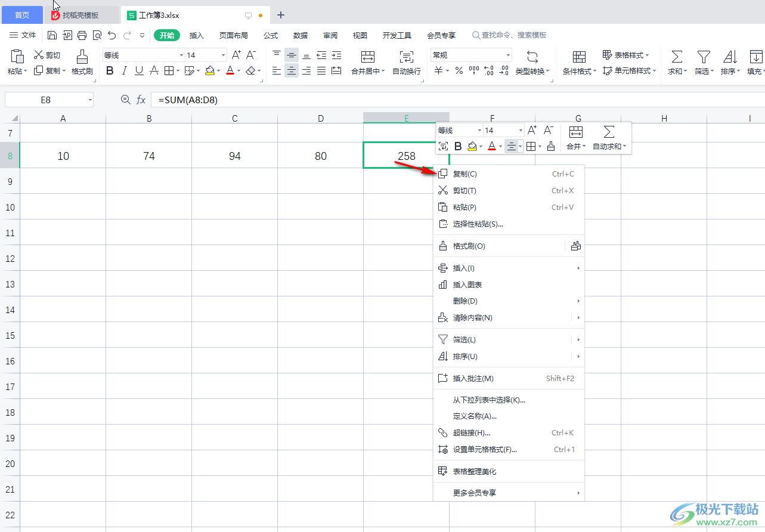Select Insert Comment (插入批注) in context menu
Viewport: 765px width, 532px height.
point(509,378)
